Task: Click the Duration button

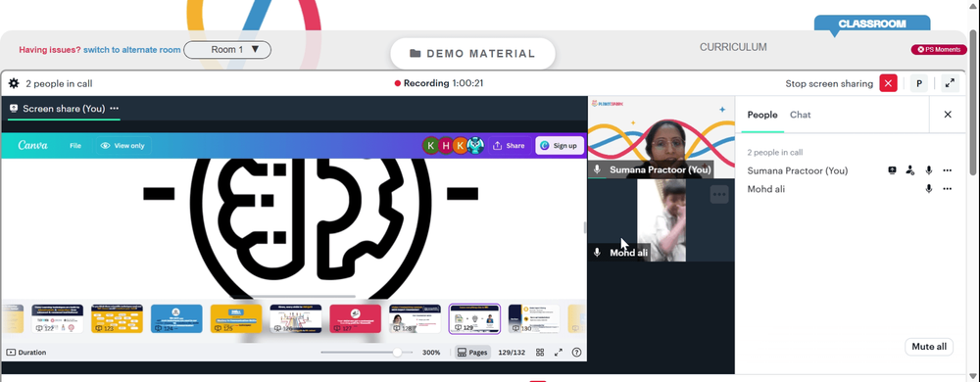Action: tap(26, 353)
